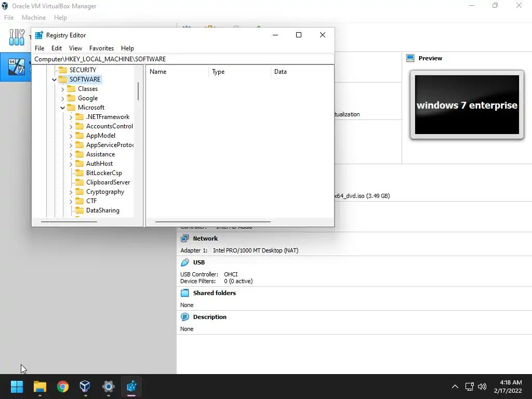Open the VirtualBox File menu
532x399 pixels.
(x=9, y=18)
